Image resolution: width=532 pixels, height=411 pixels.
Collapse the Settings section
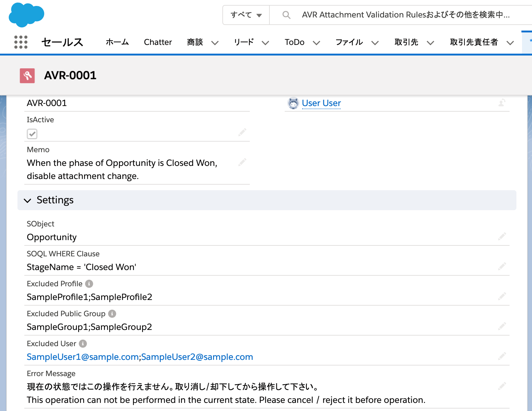click(x=28, y=201)
